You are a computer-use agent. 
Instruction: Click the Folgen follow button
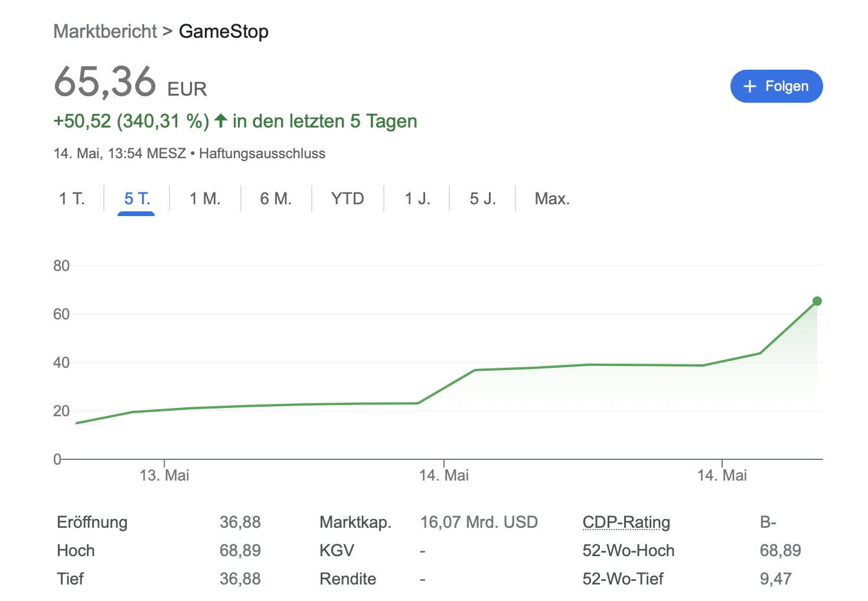pyautogui.click(x=776, y=86)
